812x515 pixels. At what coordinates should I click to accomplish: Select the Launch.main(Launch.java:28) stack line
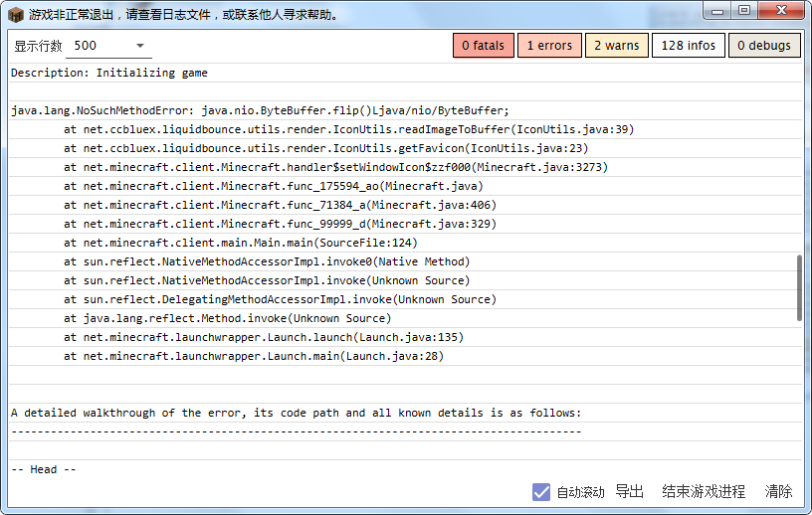[254, 356]
